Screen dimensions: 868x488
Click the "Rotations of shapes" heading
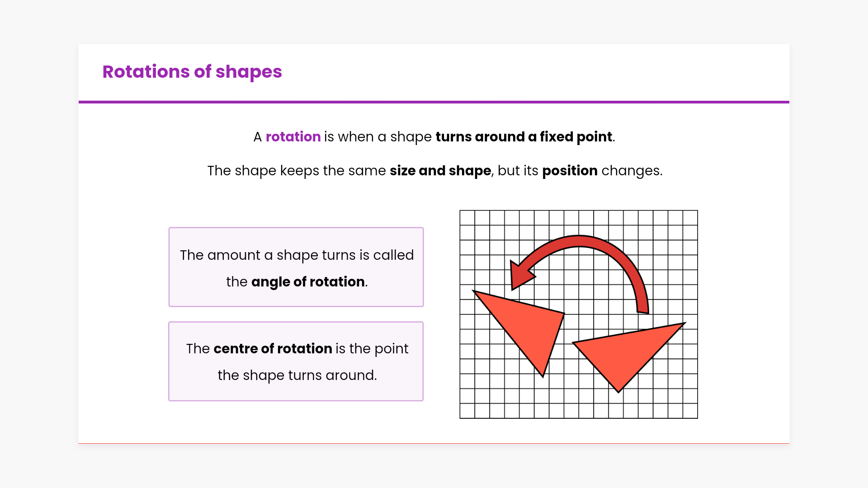pyautogui.click(x=192, y=72)
